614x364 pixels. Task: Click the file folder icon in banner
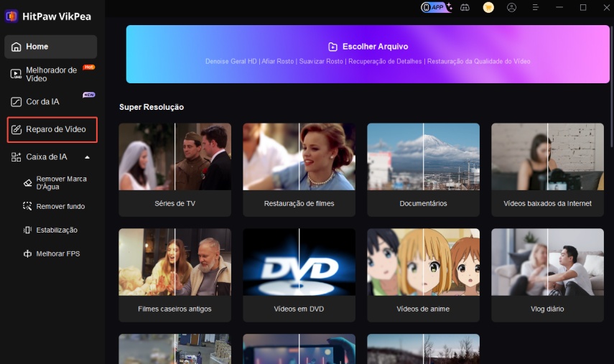(x=332, y=47)
